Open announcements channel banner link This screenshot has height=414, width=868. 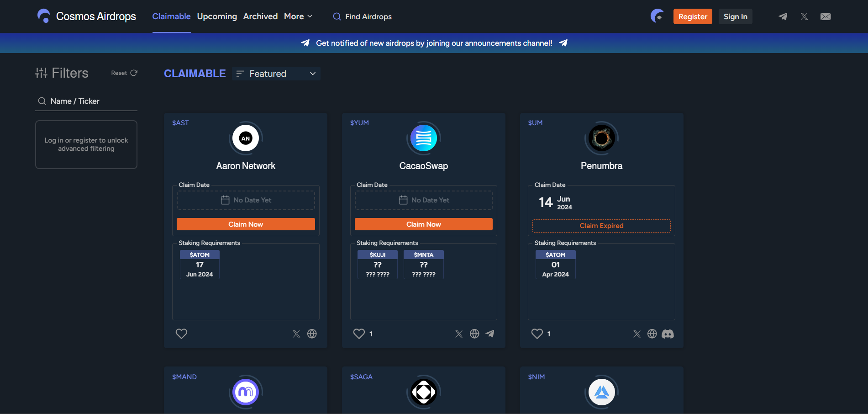(x=434, y=43)
